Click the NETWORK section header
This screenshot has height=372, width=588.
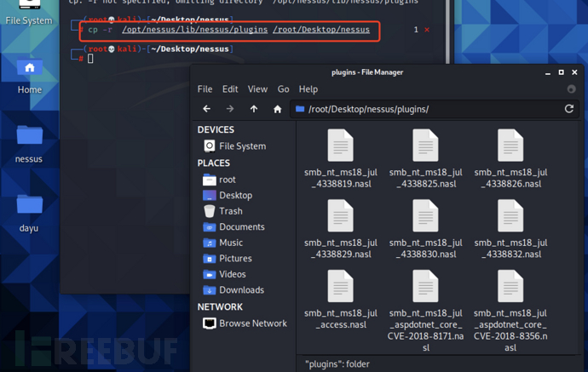tap(220, 306)
